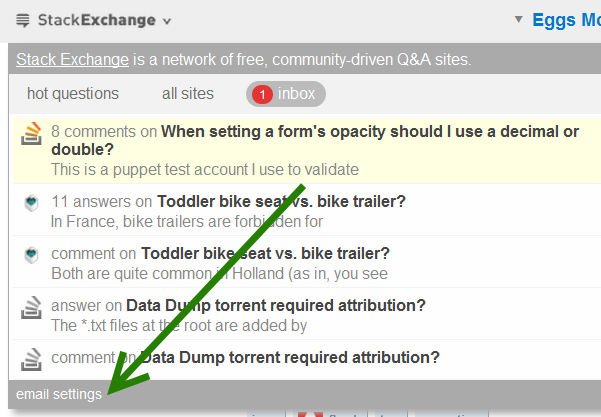
Task: Click the StackExchange stacked-lines logo icon
Action: 23,20
